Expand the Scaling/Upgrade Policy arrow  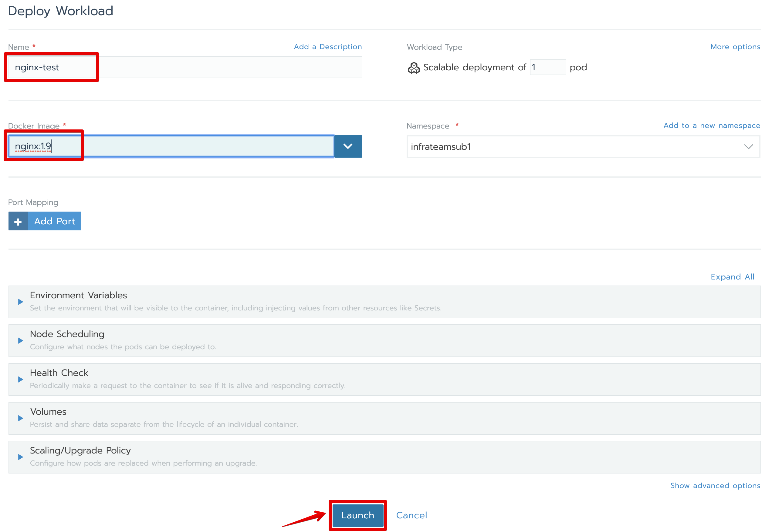[21, 457]
